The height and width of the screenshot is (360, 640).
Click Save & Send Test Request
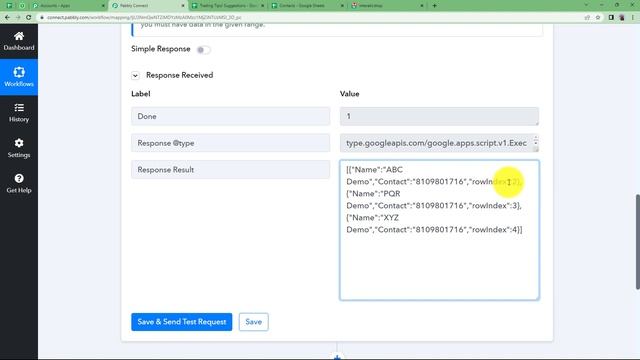(x=182, y=322)
